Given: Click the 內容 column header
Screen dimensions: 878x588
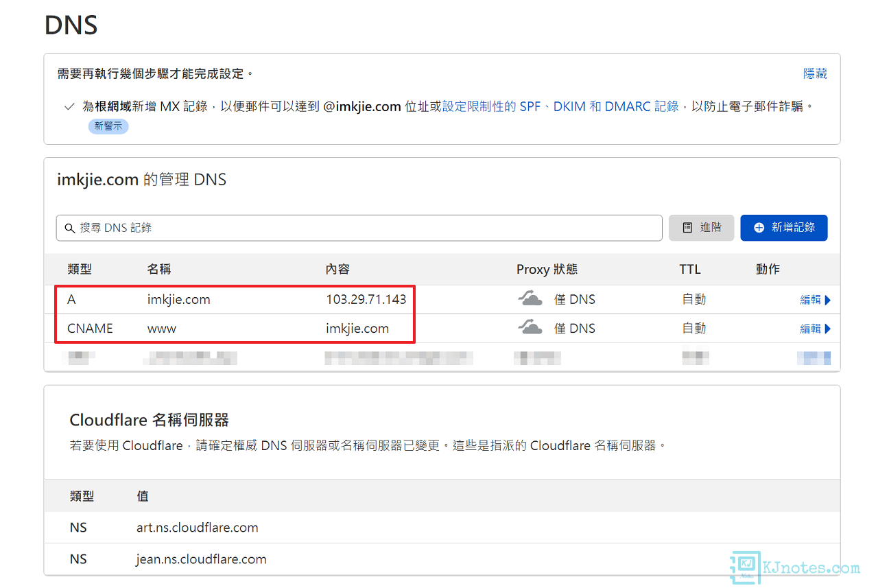Looking at the screenshot, I should pyautogui.click(x=338, y=270).
